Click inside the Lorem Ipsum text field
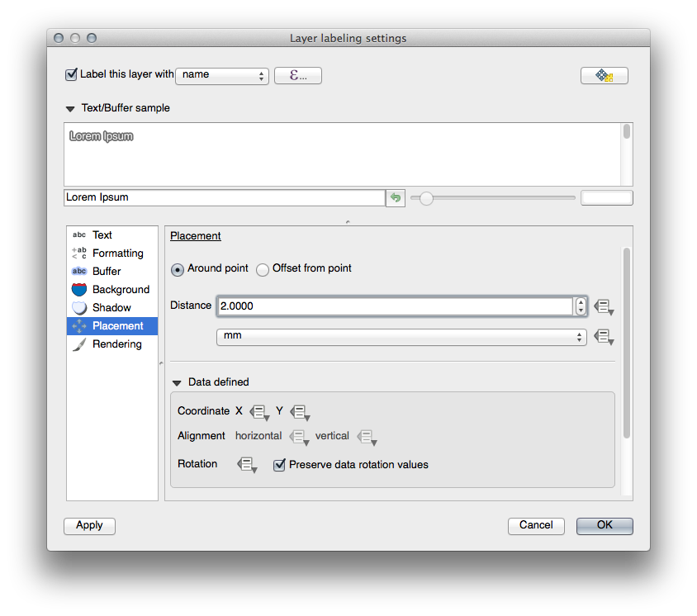The image size is (697, 616). pyautogui.click(x=223, y=197)
